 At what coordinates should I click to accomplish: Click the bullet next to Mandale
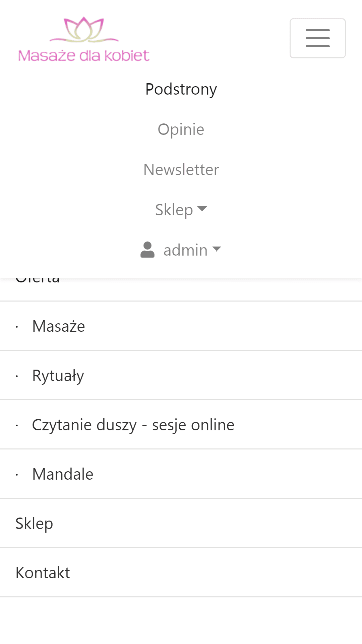17,474
